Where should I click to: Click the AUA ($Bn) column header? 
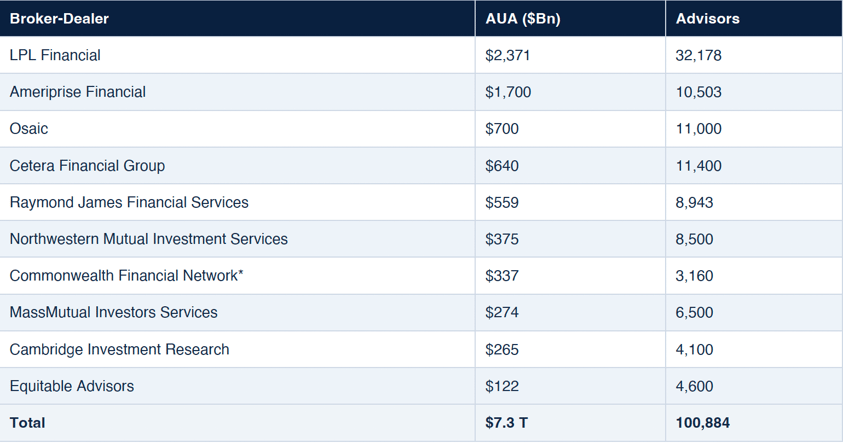click(x=523, y=19)
